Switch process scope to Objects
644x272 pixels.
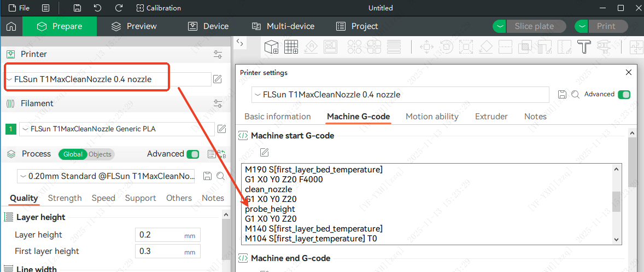coord(99,154)
